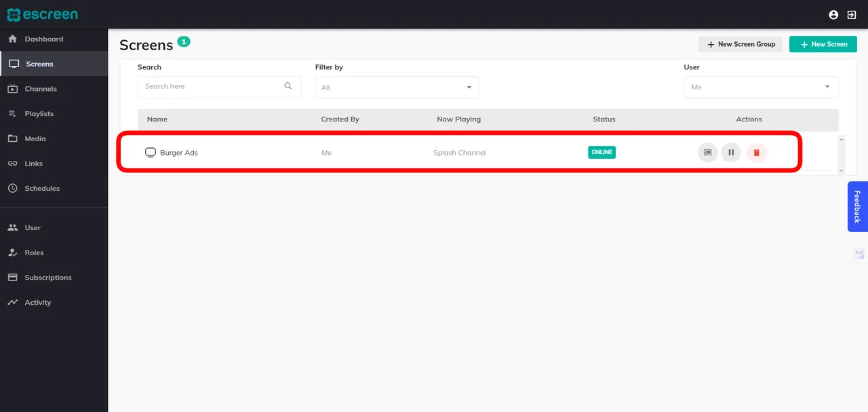Screen dimensions: 868x412
Task: Open the escreen logo
Action: click(43, 14)
